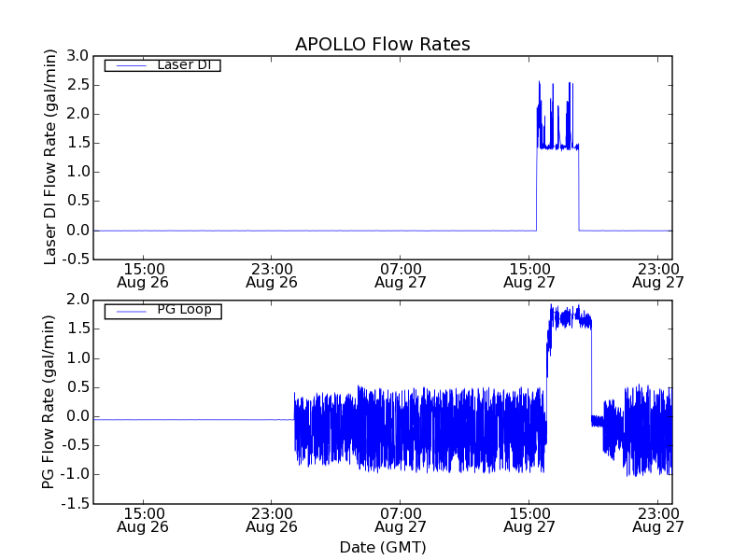Click the -1.5 tick on PG Flow axis

76,503
